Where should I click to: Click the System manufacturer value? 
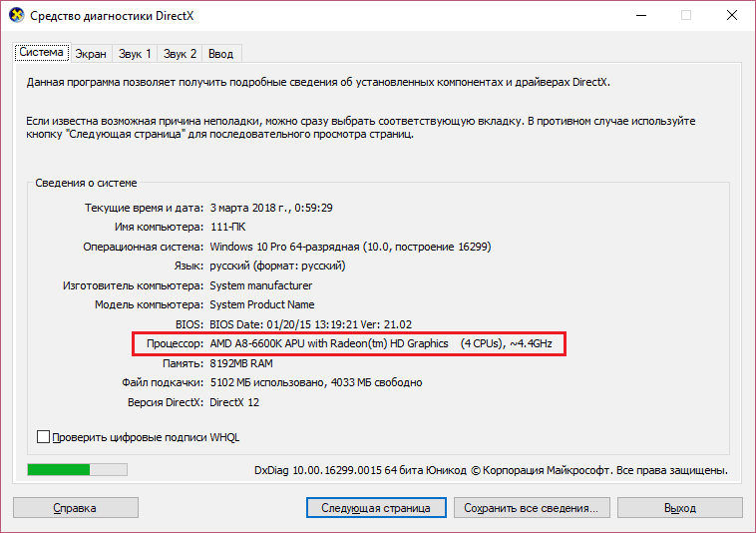click(261, 285)
